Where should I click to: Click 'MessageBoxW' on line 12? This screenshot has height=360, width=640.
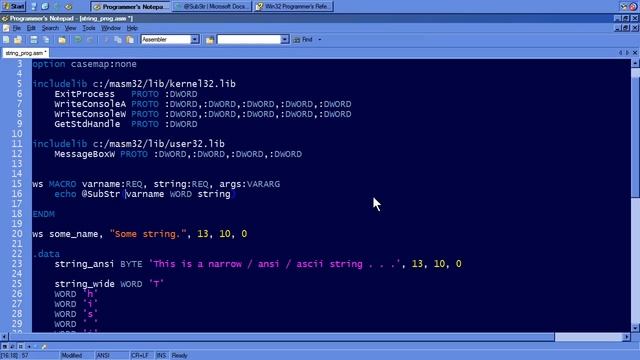tap(84, 154)
